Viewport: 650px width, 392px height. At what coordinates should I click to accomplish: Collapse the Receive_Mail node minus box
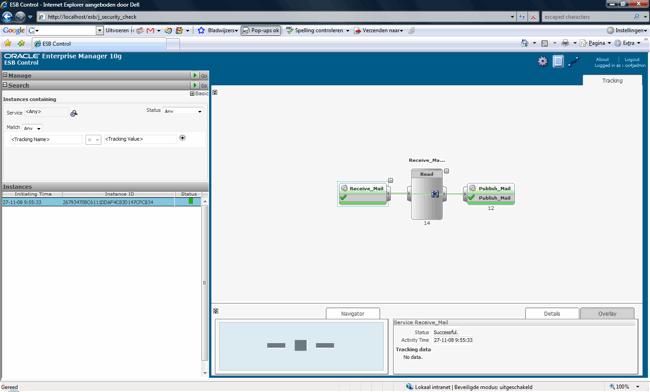(x=390, y=180)
